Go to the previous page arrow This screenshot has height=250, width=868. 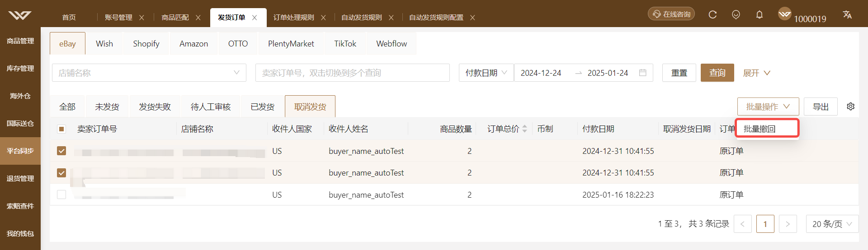pos(743,224)
